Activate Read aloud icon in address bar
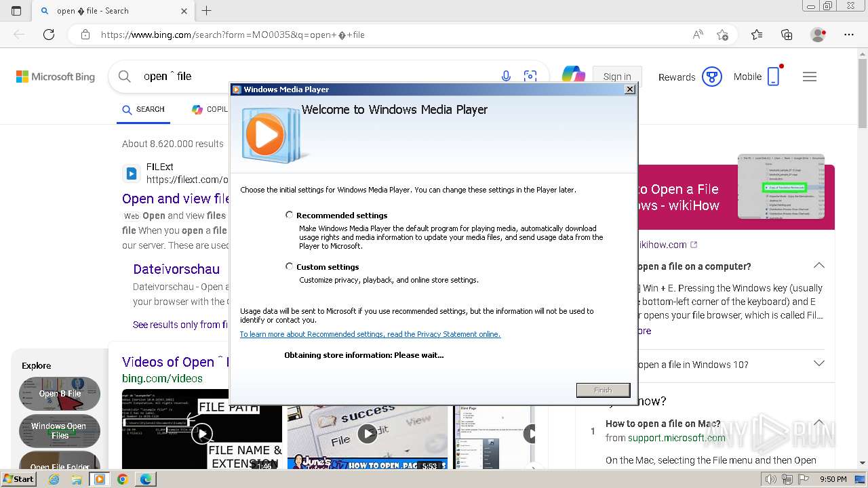 point(698,35)
